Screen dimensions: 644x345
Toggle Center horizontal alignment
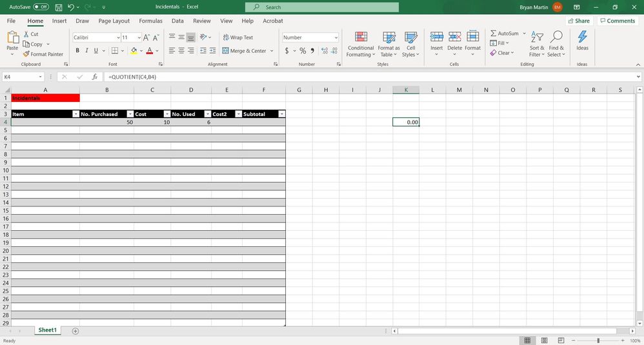pyautogui.click(x=181, y=50)
